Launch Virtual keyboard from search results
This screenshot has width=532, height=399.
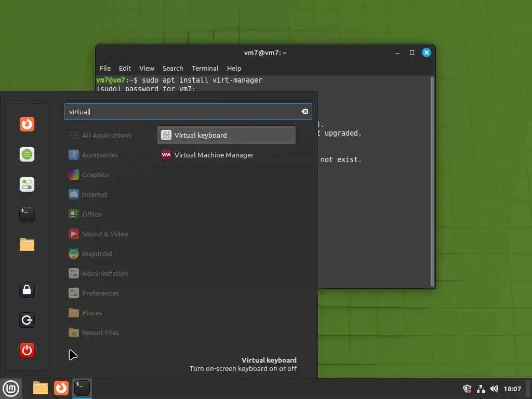point(226,135)
